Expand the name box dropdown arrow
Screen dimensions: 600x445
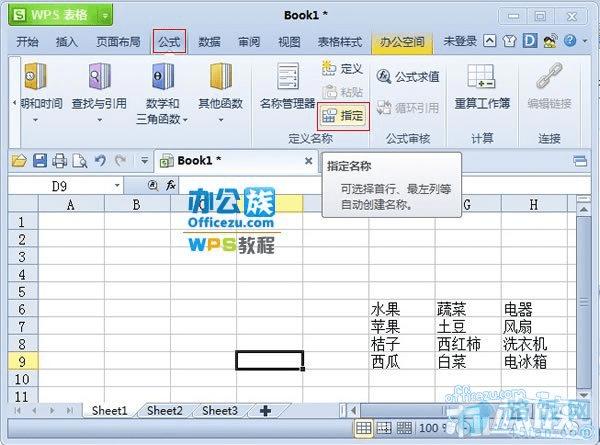click(117, 186)
